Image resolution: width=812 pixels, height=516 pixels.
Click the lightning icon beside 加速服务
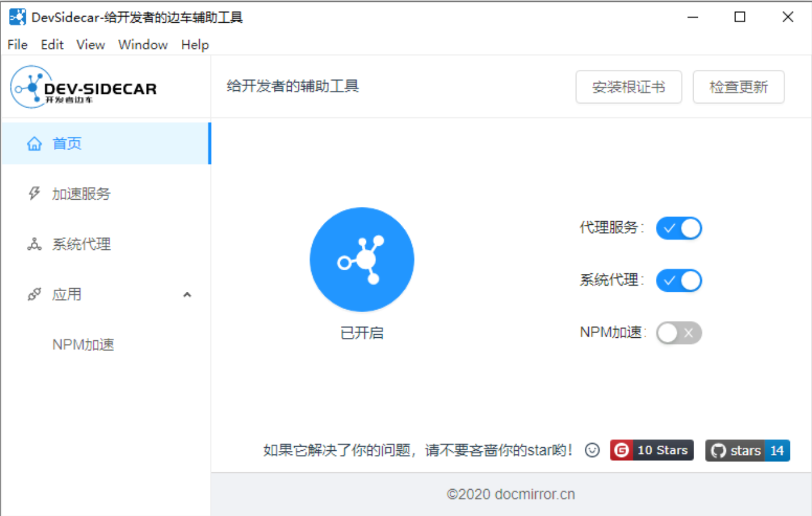(35, 194)
